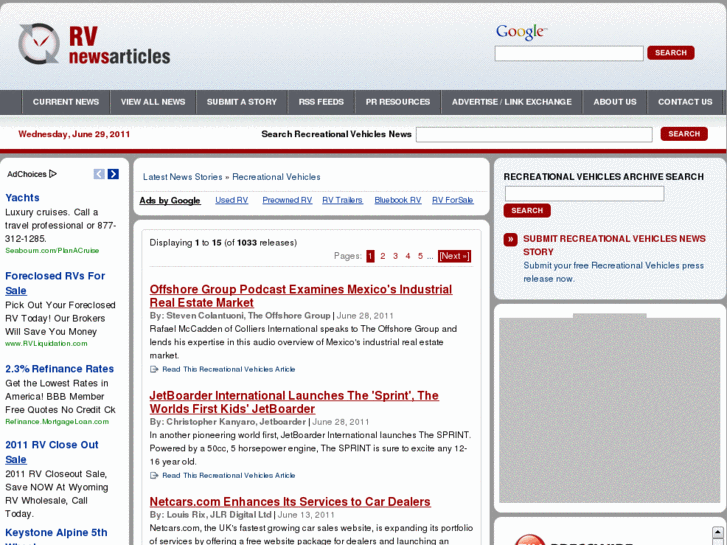Click the Ads by Google link
Screen dimensions: 727x545
tap(170, 200)
